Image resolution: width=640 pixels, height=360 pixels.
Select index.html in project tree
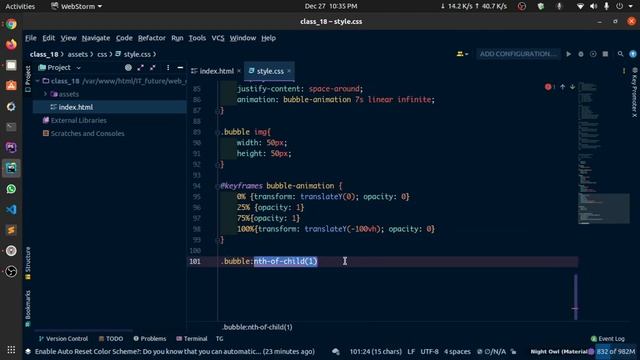coord(109,107)
